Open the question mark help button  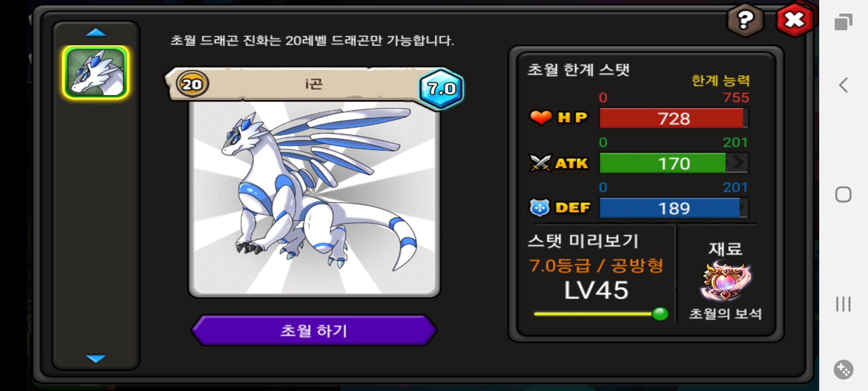745,21
